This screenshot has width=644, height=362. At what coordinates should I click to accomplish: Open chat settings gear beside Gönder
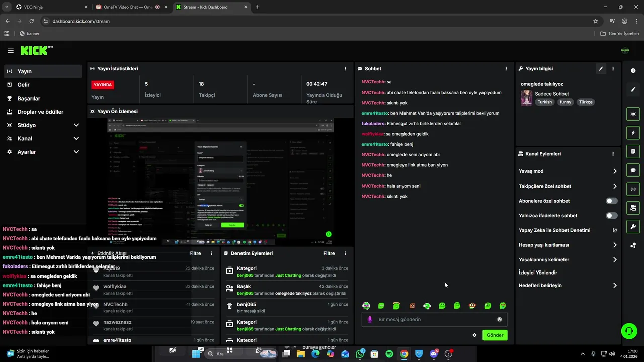click(474, 335)
